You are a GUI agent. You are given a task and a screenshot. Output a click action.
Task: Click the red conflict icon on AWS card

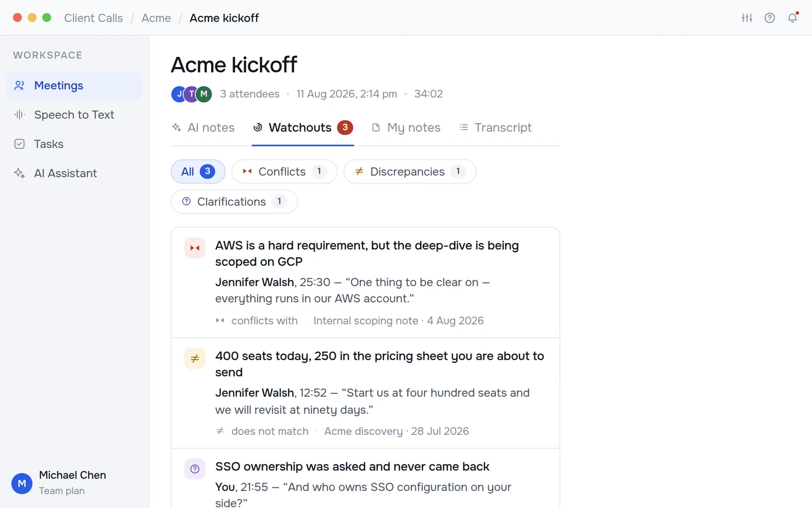click(195, 248)
